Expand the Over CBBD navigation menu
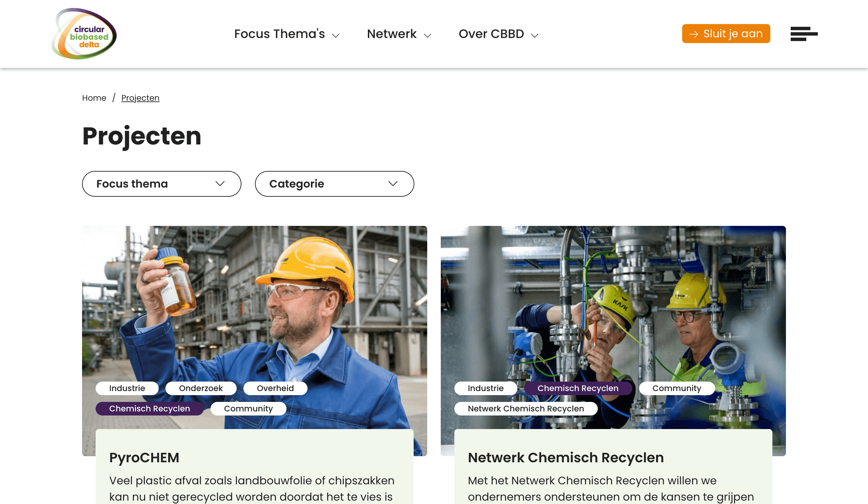Viewport: 868px width, 504px height. pos(498,34)
